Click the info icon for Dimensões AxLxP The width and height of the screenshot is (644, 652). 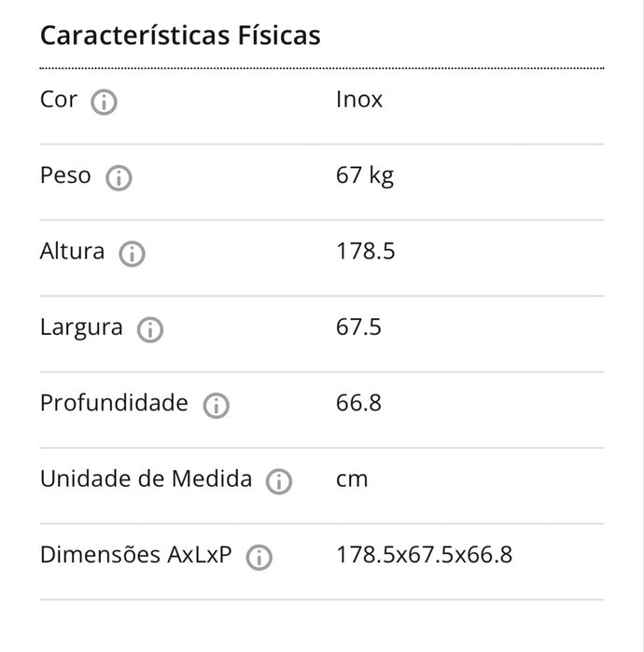(x=259, y=558)
